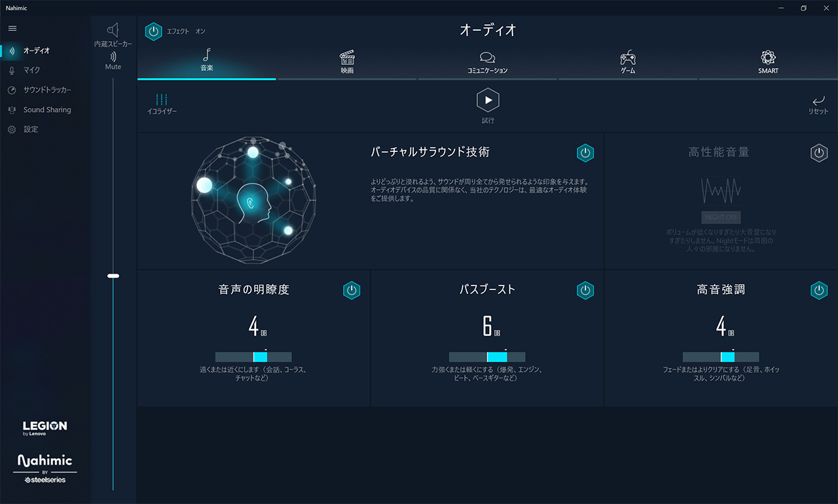Click the バスブースト 6 dB value
Image resolution: width=838 pixels, height=504 pixels.
click(491, 327)
